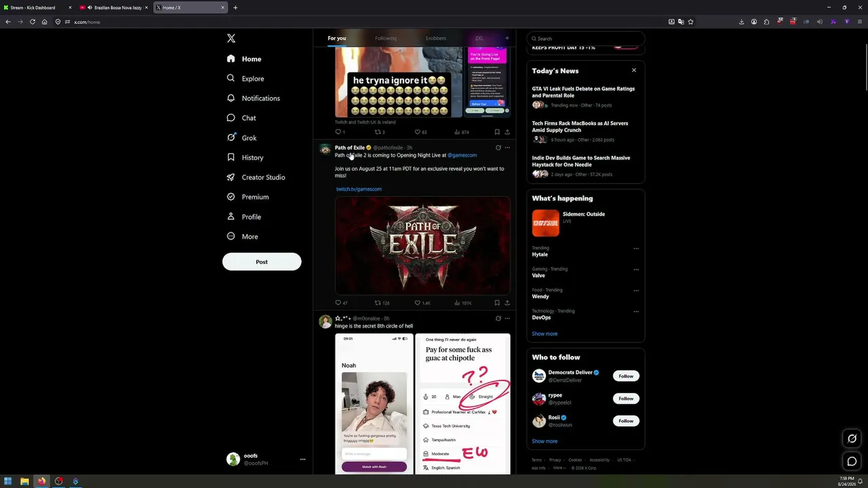Open the twitch.tv/gamescom link

point(359,189)
